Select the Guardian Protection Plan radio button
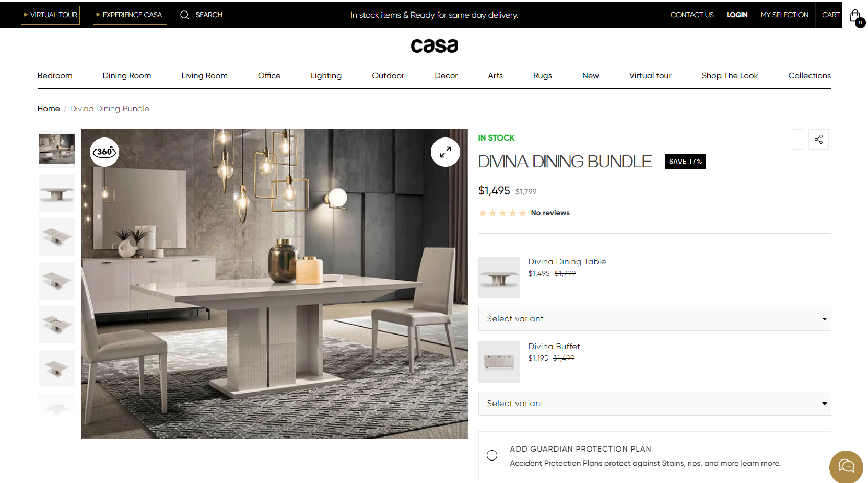Image resolution: width=868 pixels, height=483 pixels. pyautogui.click(x=492, y=455)
